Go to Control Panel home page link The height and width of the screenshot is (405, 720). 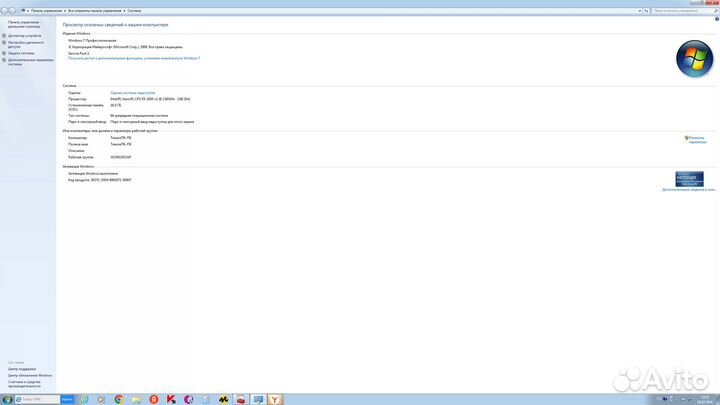pos(24,24)
